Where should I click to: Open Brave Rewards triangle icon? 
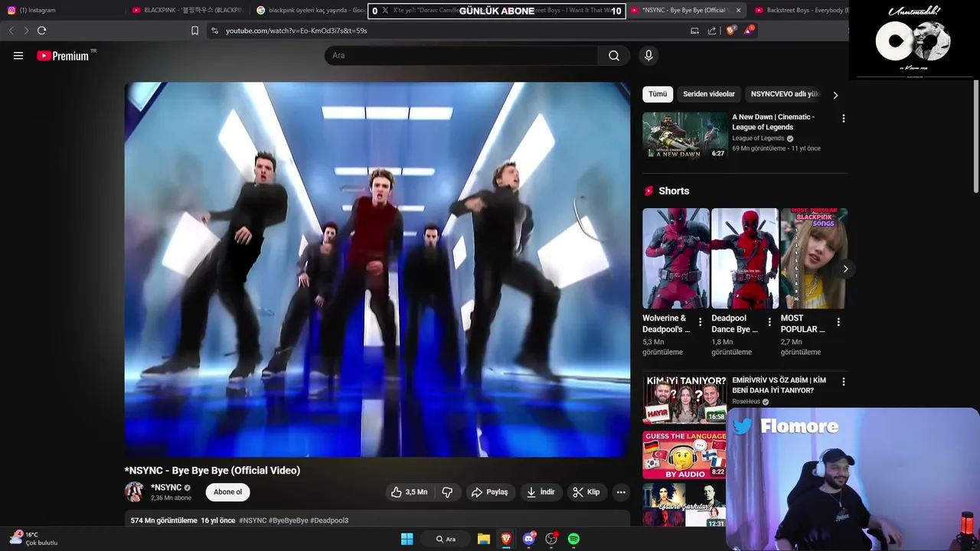[749, 31]
